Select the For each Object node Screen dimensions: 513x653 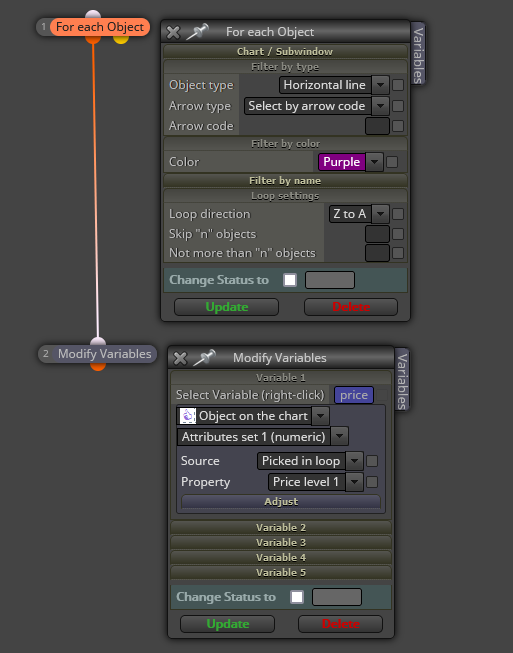100,27
